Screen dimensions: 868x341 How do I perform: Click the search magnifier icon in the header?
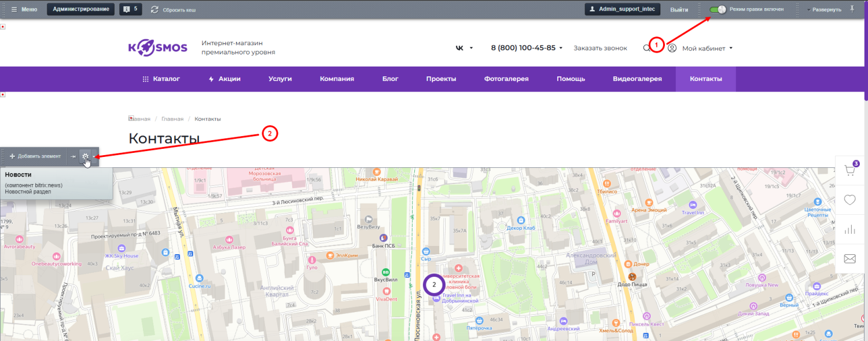pyautogui.click(x=646, y=48)
